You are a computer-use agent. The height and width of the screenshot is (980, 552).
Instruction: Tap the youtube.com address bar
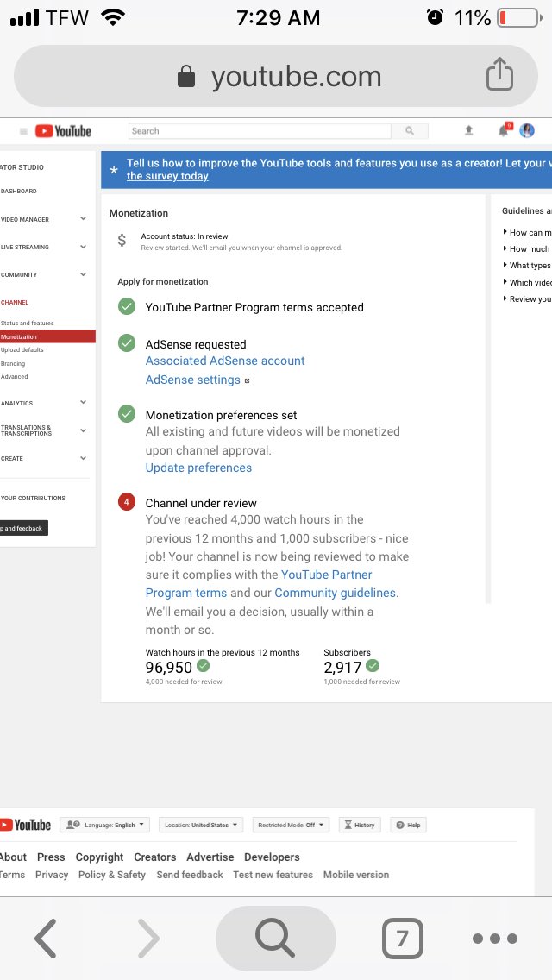click(x=276, y=76)
